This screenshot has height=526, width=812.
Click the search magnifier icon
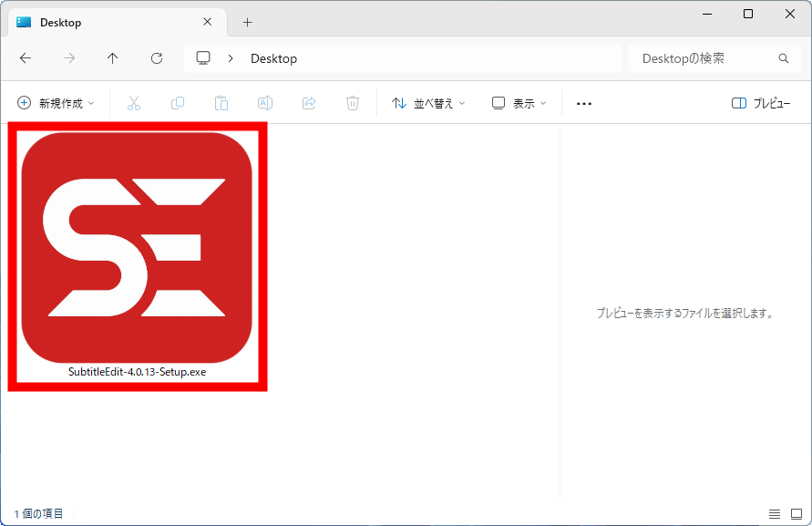pyautogui.click(x=784, y=58)
